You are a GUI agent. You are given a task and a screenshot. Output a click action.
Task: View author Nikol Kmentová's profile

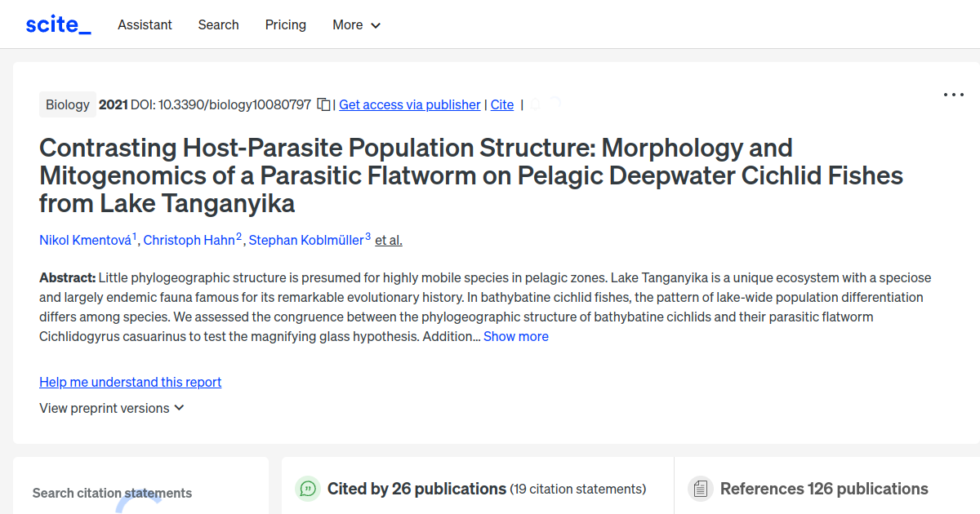[85, 240]
